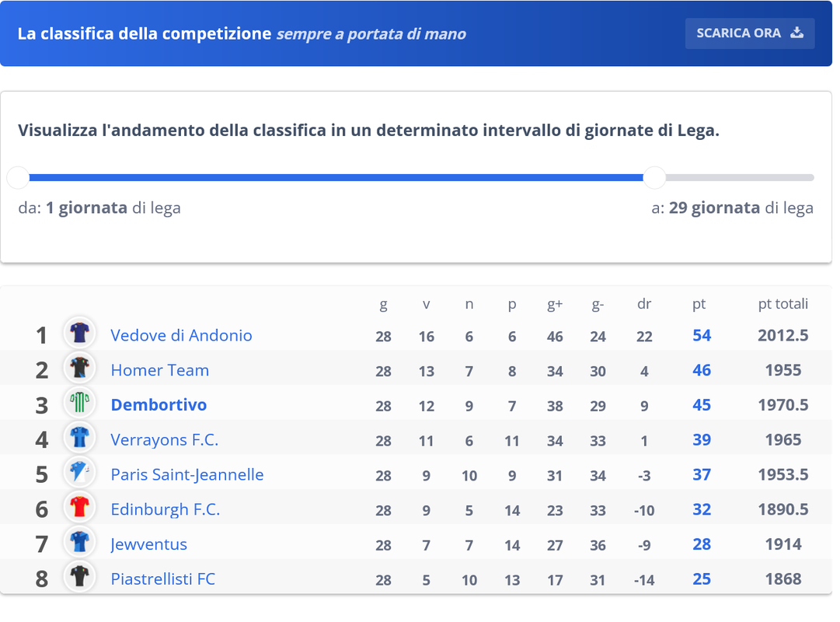Click the pt totali column header

click(782, 304)
